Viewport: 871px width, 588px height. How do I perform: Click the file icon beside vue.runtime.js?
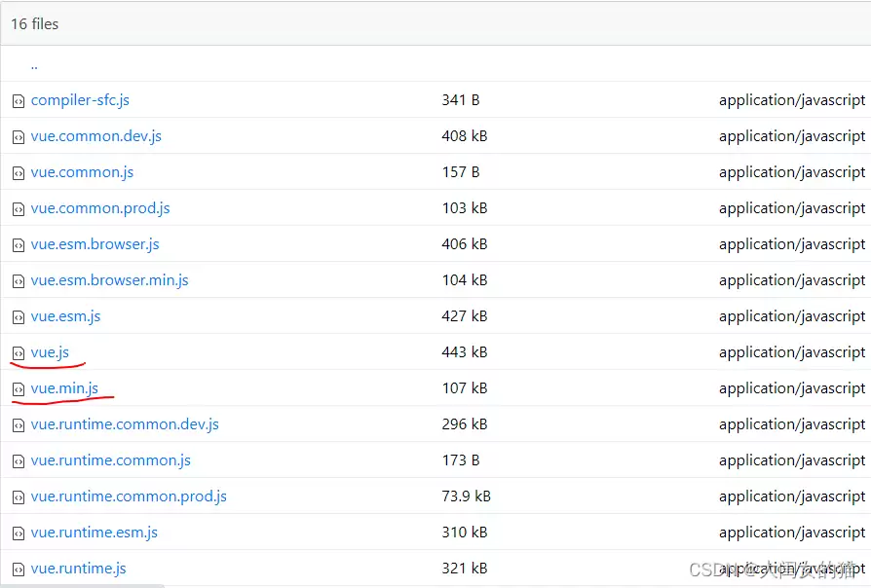point(19,570)
